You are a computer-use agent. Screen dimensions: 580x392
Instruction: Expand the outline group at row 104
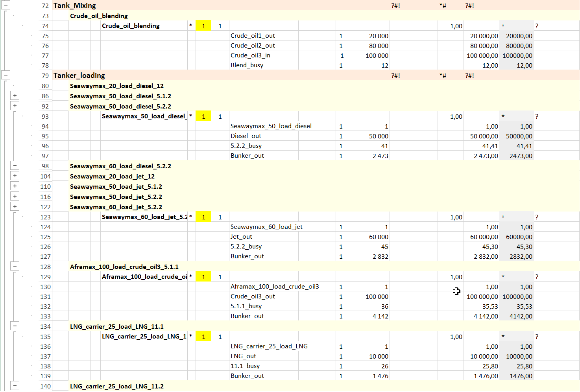click(x=15, y=176)
